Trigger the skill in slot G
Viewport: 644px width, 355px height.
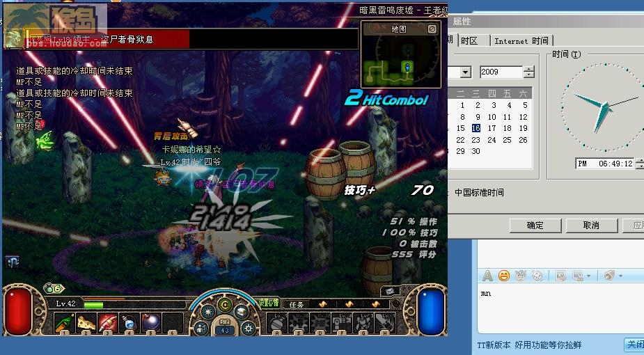[363, 324]
